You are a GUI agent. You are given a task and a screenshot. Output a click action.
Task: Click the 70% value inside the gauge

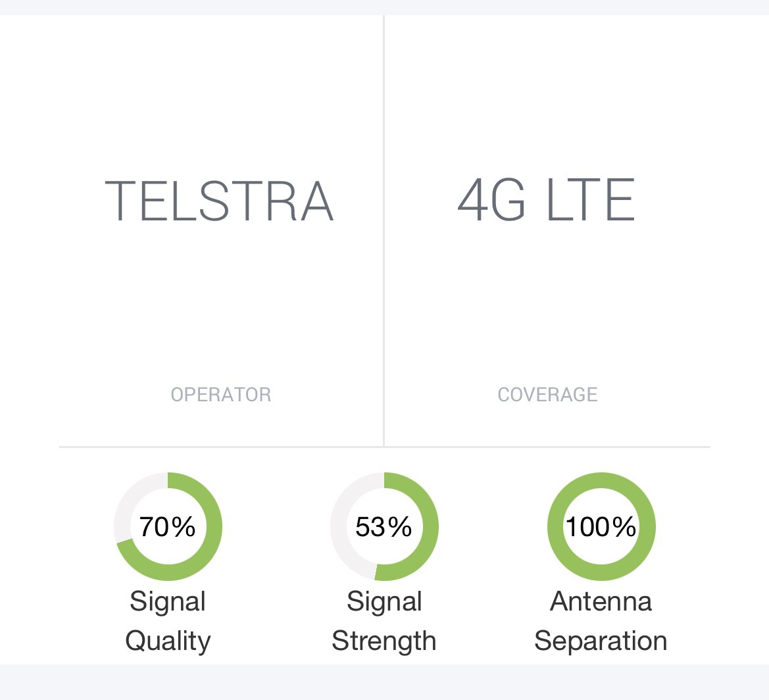tap(168, 527)
